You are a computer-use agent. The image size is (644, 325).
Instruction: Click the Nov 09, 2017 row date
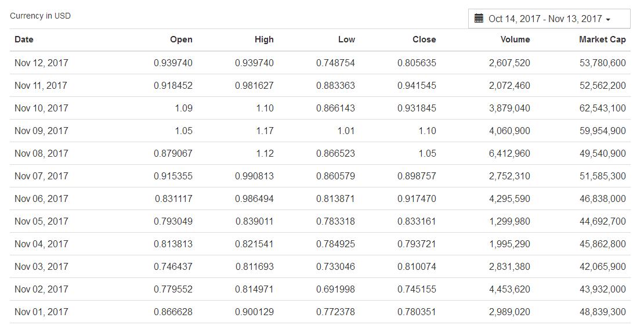[x=41, y=131]
